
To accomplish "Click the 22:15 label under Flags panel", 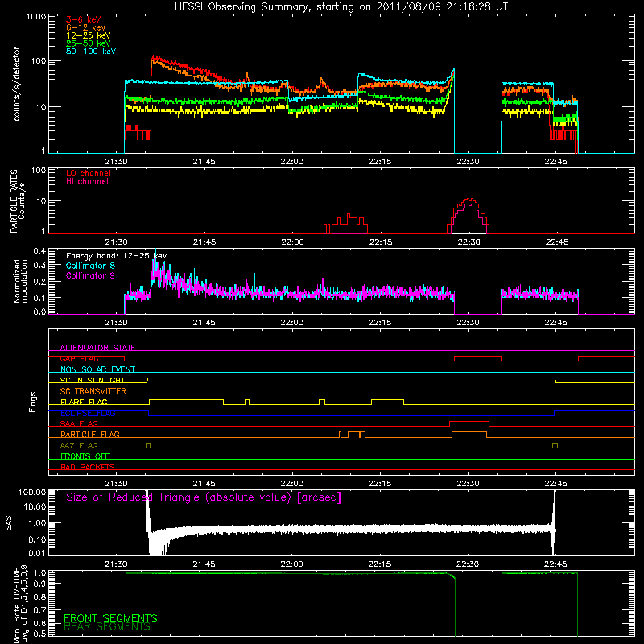I will [x=380, y=484].
